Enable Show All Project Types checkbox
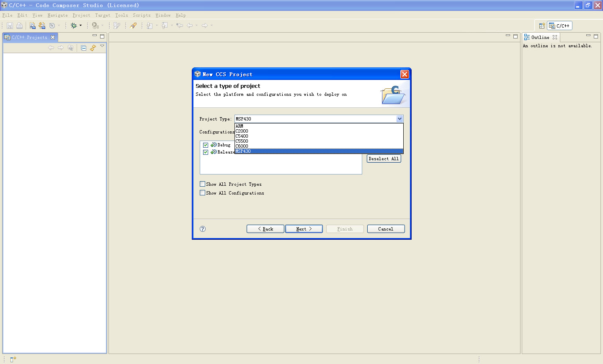This screenshot has height=364, width=603. 203,184
